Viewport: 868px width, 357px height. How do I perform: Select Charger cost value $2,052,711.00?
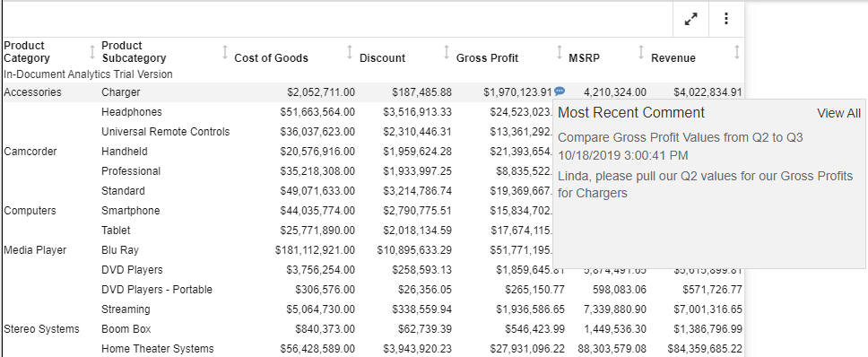(x=321, y=92)
